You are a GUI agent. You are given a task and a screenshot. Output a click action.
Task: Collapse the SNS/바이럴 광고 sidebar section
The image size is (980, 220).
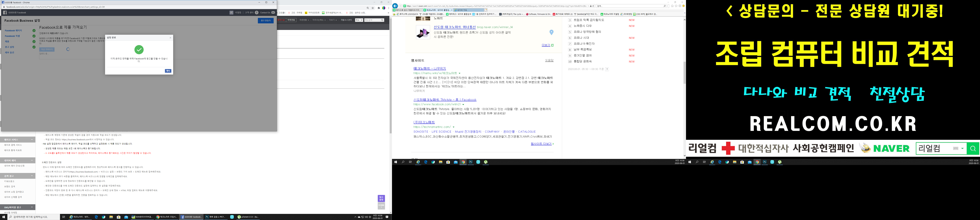(x=32, y=207)
